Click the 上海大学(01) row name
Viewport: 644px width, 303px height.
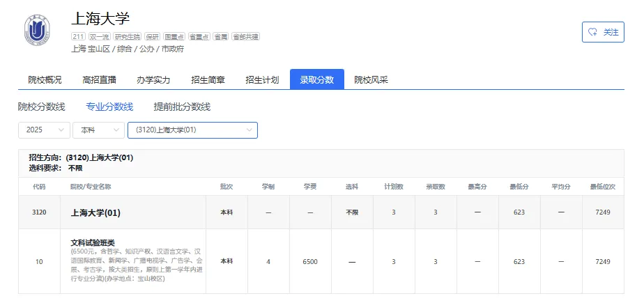tap(95, 212)
